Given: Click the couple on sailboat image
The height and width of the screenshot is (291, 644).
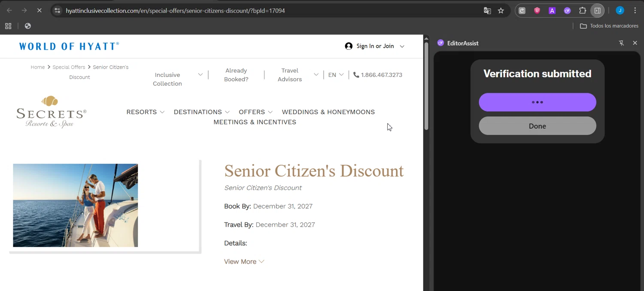Looking at the screenshot, I should click(x=76, y=205).
